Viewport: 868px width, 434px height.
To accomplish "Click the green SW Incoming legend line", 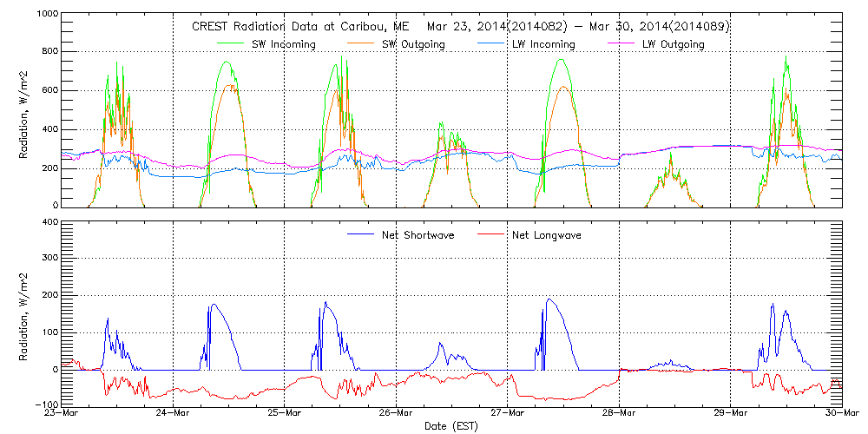I will pos(230,43).
